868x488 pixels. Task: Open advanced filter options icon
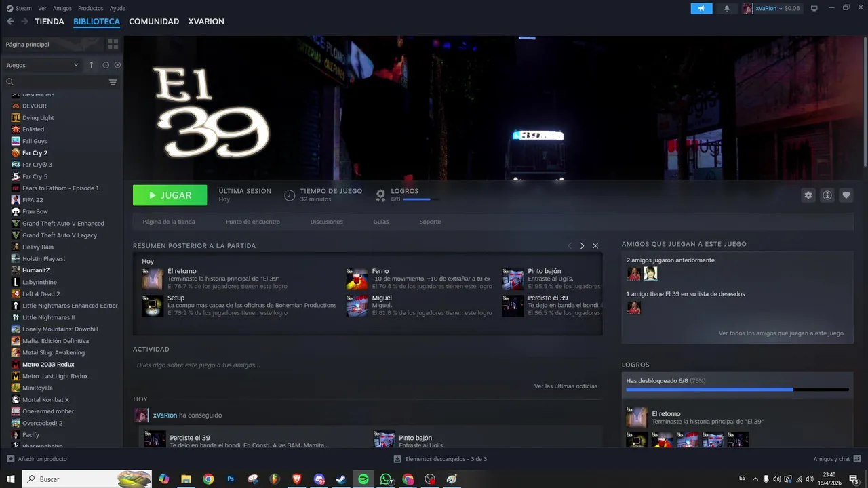click(113, 82)
